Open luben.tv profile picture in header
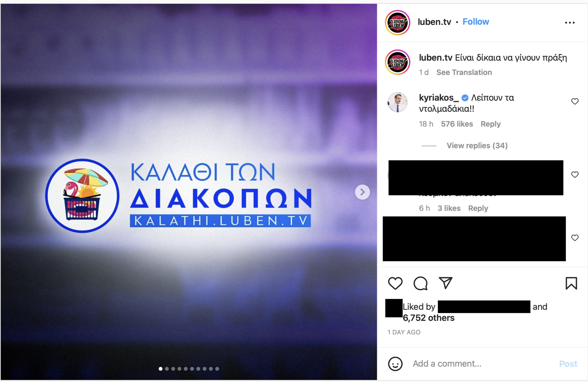Viewport: 588px width, 382px height. (x=398, y=23)
